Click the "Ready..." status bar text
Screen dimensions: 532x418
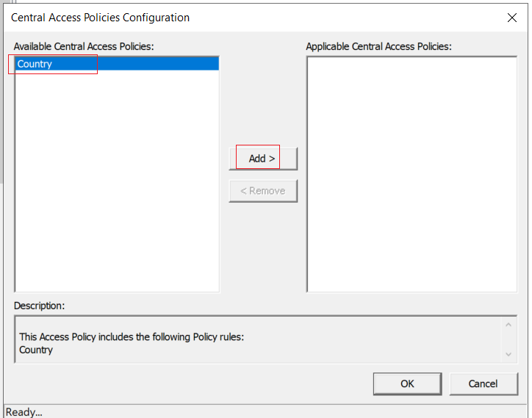click(x=24, y=412)
